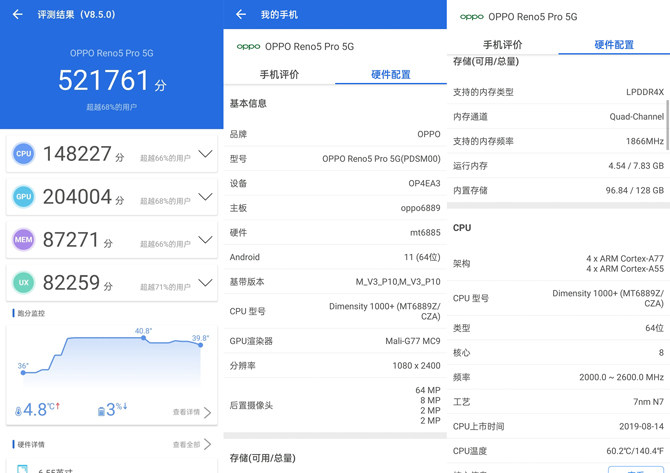Screen dimensions: 670x473
Task: Tap the scrollbar in right hardware panel
Action: click(x=667, y=125)
